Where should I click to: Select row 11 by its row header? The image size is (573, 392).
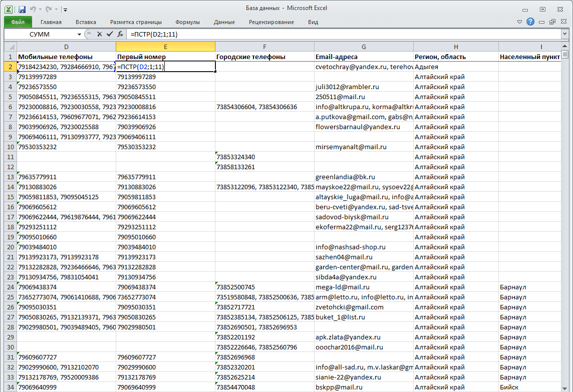(x=10, y=157)
